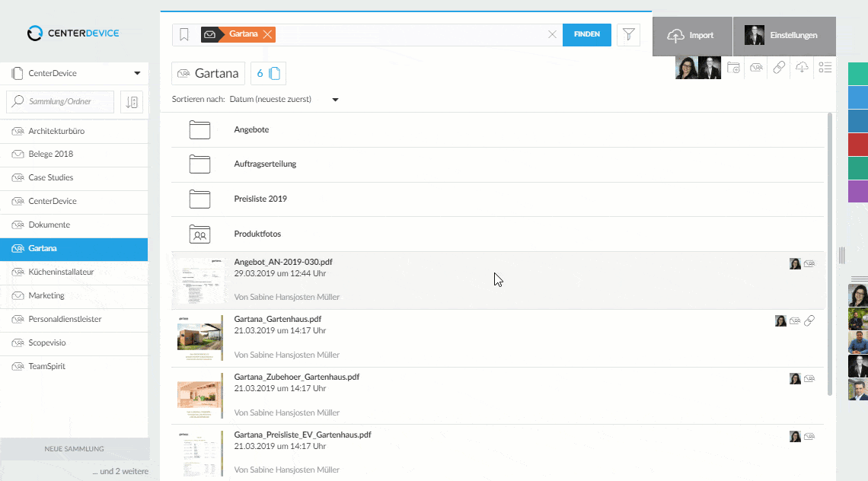The image size is (868, 481).
Task: Click the document count icon showing 6
Action: pos(269,73)
